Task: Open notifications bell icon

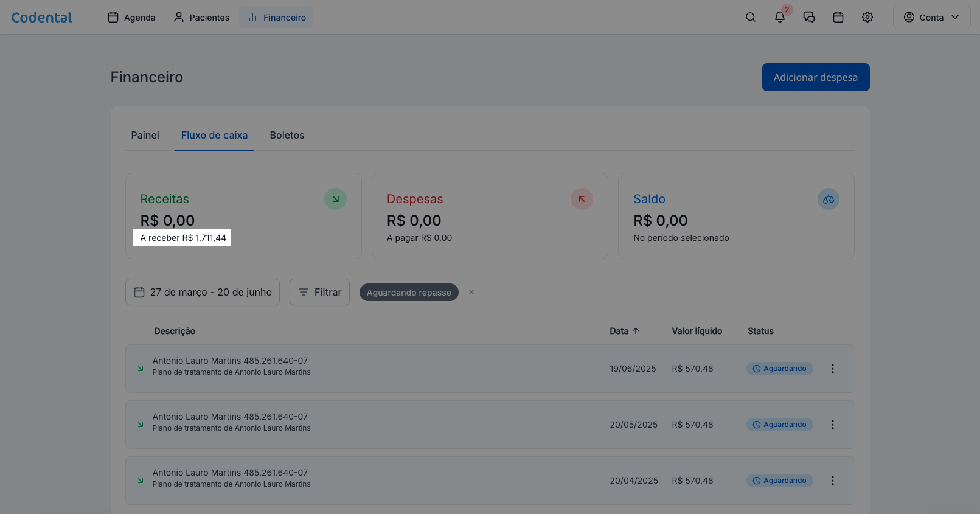Action: [780, 17]
